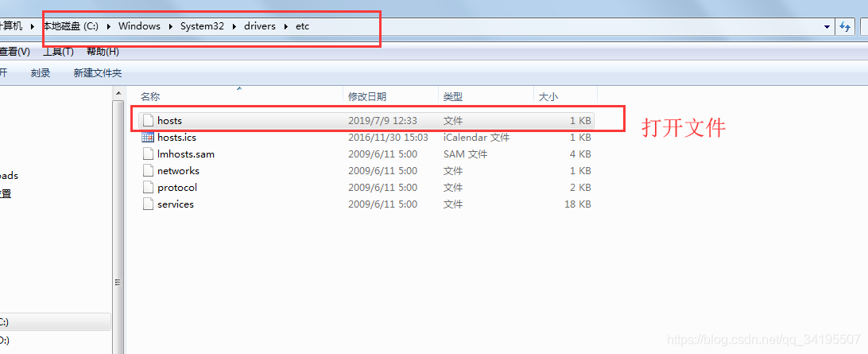Click the date 2016/11/30 15:03
Viewport: 868px width, 354px height.
click(388, 137)
